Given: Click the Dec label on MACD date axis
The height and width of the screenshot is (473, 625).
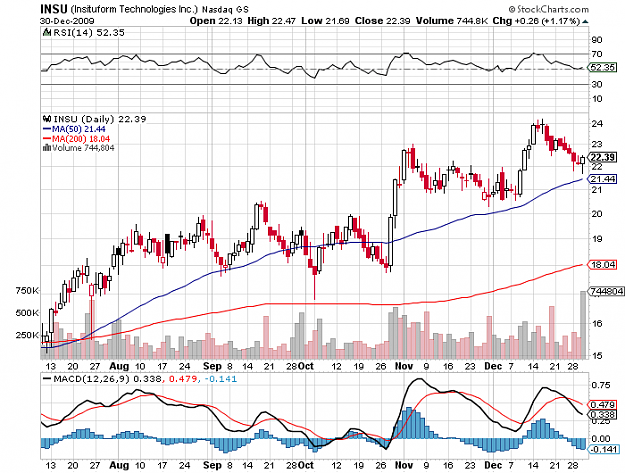Looking at the screenshot, I should (x=493, y=465).
